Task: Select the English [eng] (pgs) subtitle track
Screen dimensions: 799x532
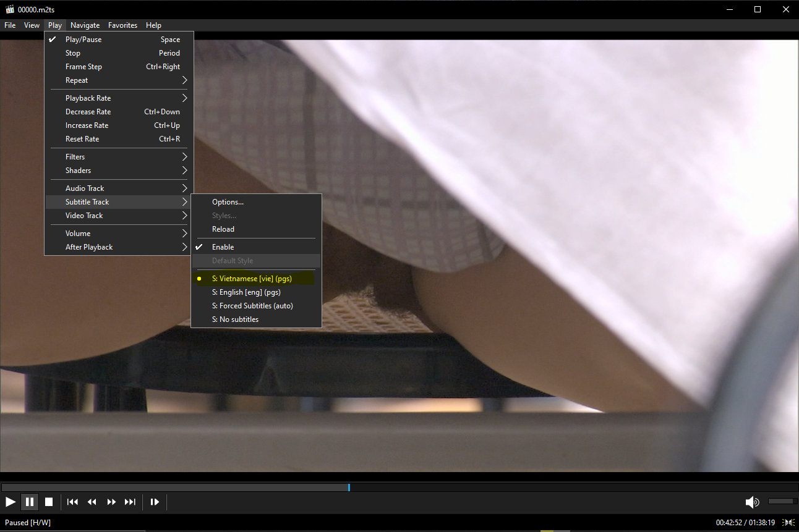Action: (246, 292)
